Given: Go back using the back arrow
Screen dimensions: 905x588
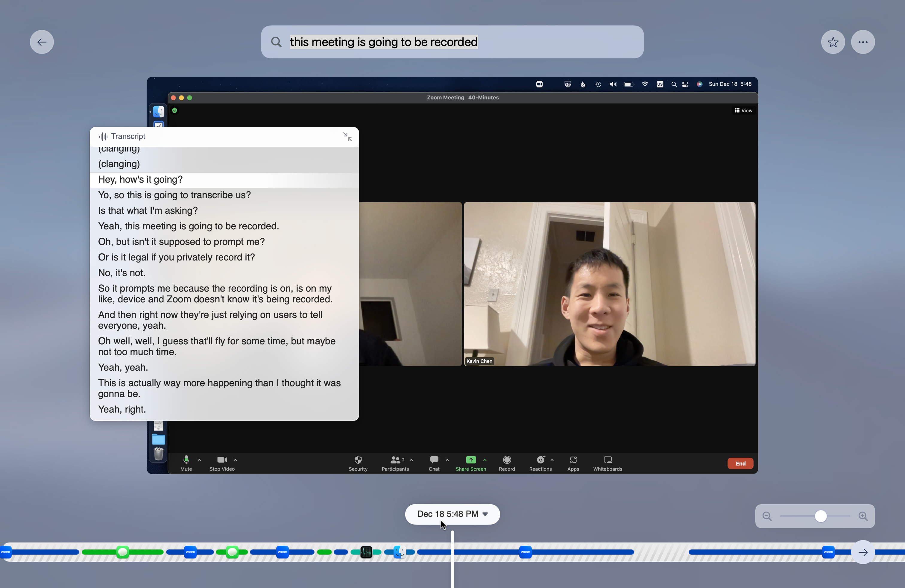Looking at the screenshot, I should (x=42, y=42).
